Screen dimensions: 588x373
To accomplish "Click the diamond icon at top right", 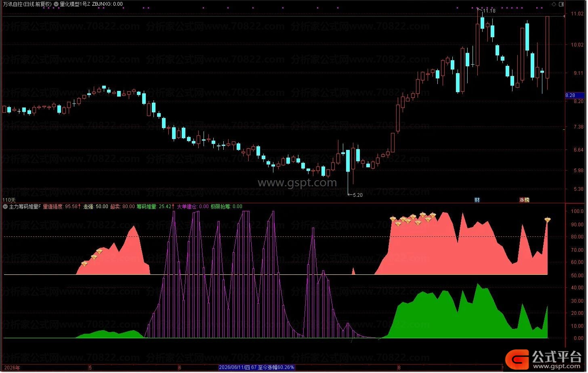I will point(553,4).
